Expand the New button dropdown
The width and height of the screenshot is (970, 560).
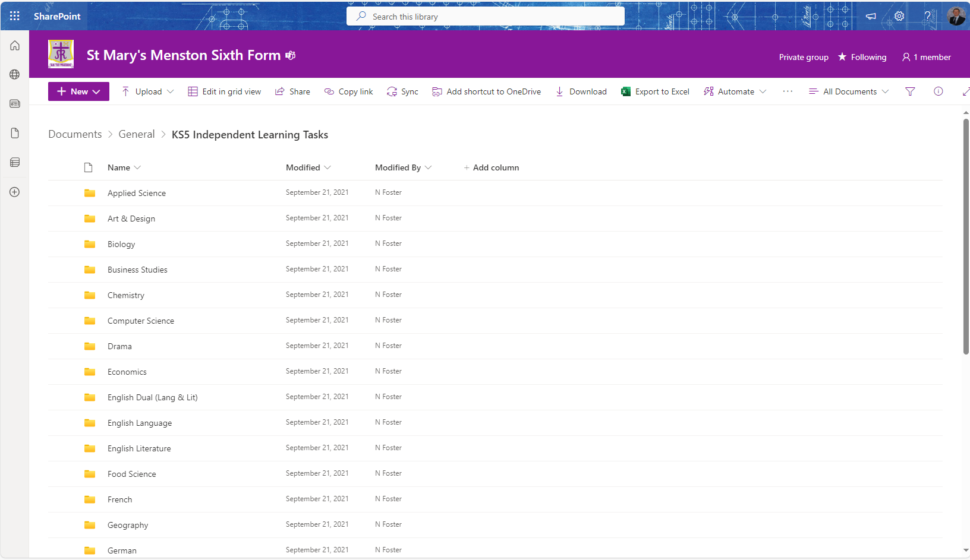click(78, 91)
